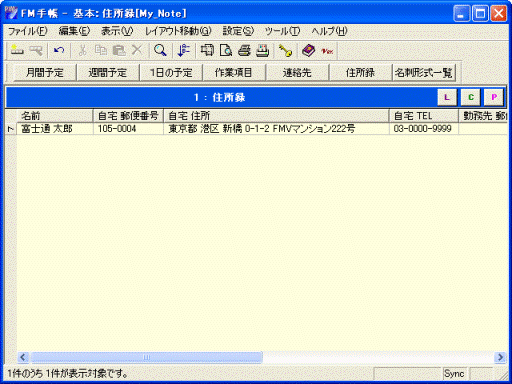The image size is (512, 384).
Task: Open the ファイル(F) menu
Action: 28,31
